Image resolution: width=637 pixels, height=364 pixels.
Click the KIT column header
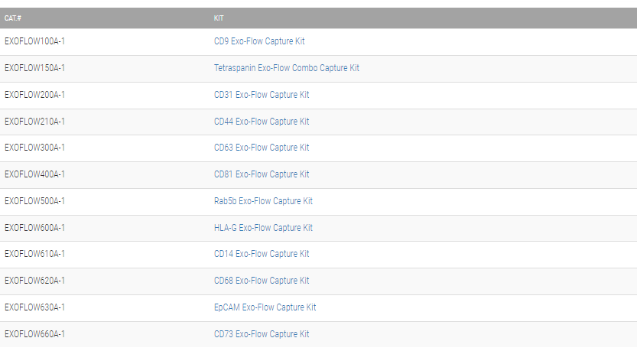(219, 18)
